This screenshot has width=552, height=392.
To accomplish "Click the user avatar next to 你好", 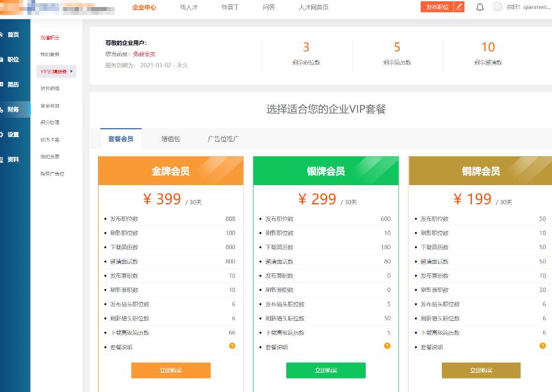I will pyautogui.click(x=498, y=7).
